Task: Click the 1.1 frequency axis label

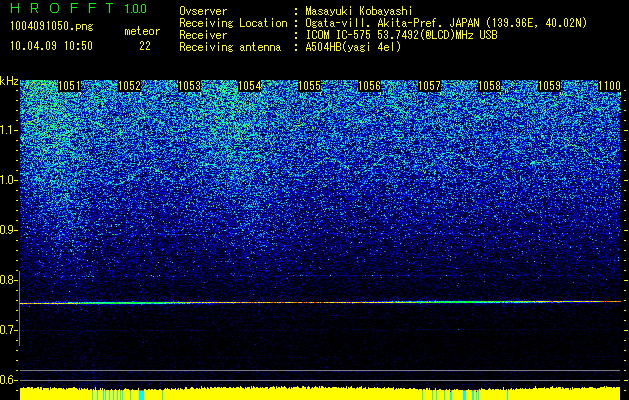Action: tap(9, 130)
